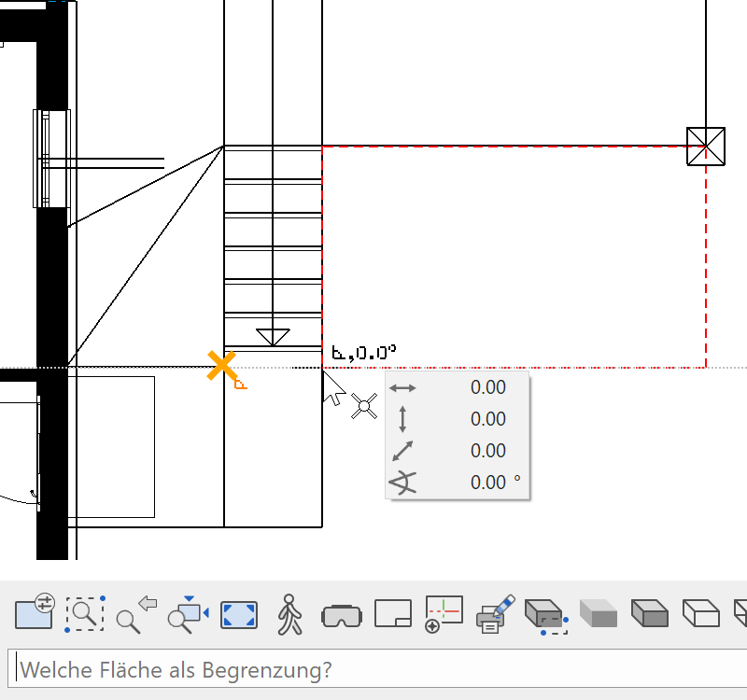Pick the hidden-line render cube icon
The height and width of the screenshot is (700, 747).
tap(650, 614)
